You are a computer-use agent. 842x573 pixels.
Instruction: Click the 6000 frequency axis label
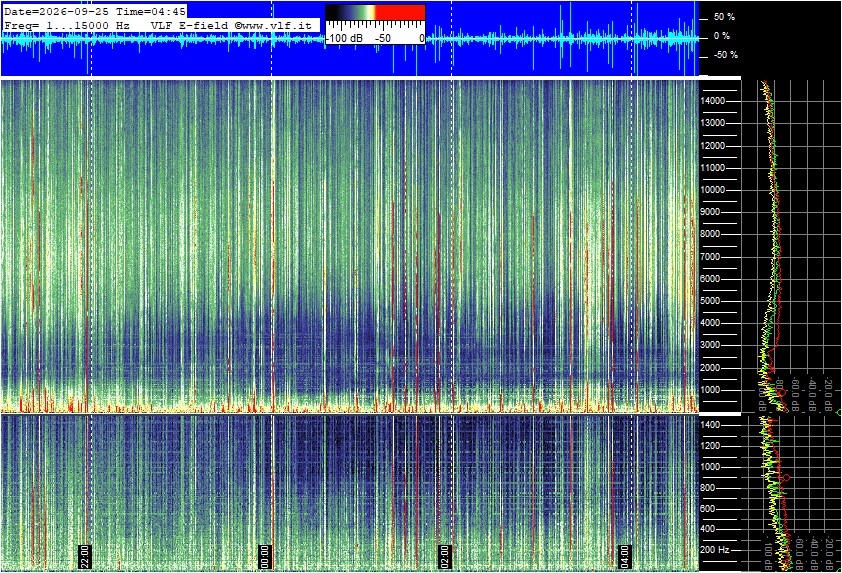(x=710, y=279)
